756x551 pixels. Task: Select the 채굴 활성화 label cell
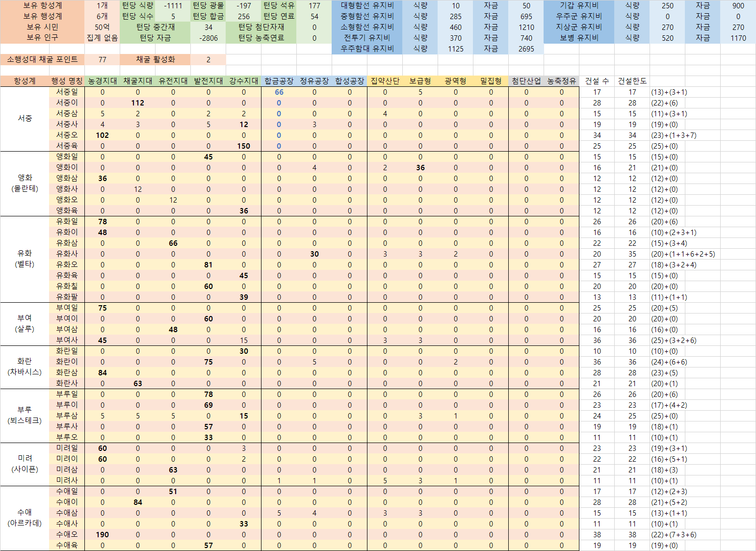coord(155,59)
